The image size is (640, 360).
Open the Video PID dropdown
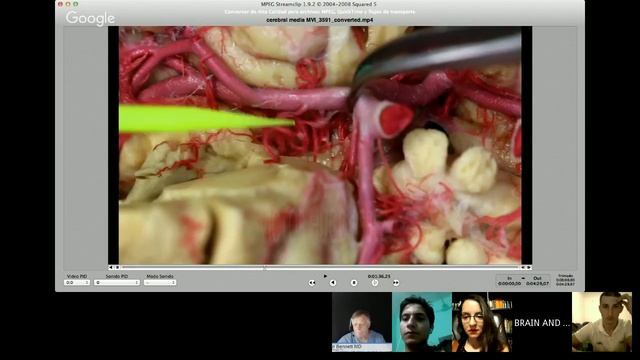[x=77, y=282]
